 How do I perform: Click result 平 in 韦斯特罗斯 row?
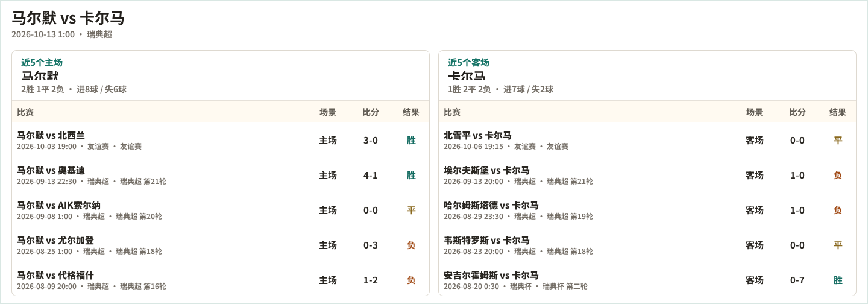pos(838,245)
